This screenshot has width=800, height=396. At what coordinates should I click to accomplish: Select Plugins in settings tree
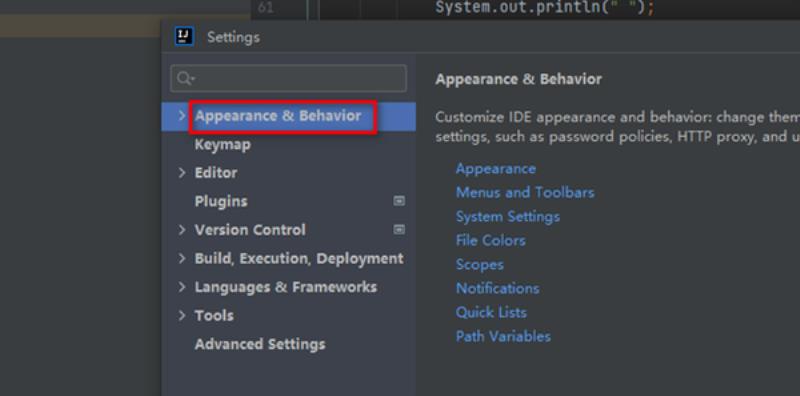pos(221,202)
